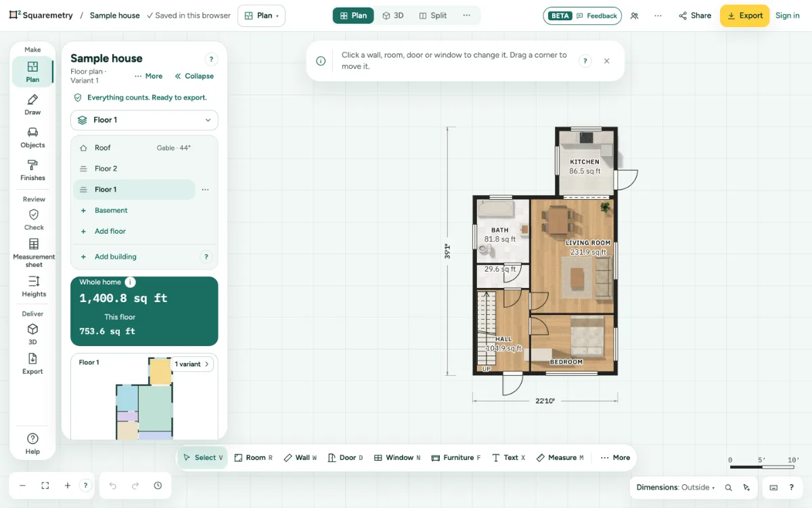Click the question mark beside keyboard icon

tap(791, 488)
